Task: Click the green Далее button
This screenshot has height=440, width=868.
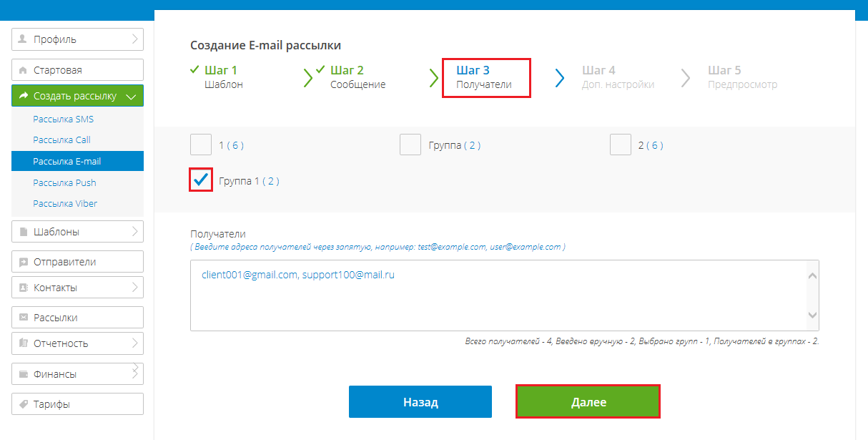Action: coord(588,402)
